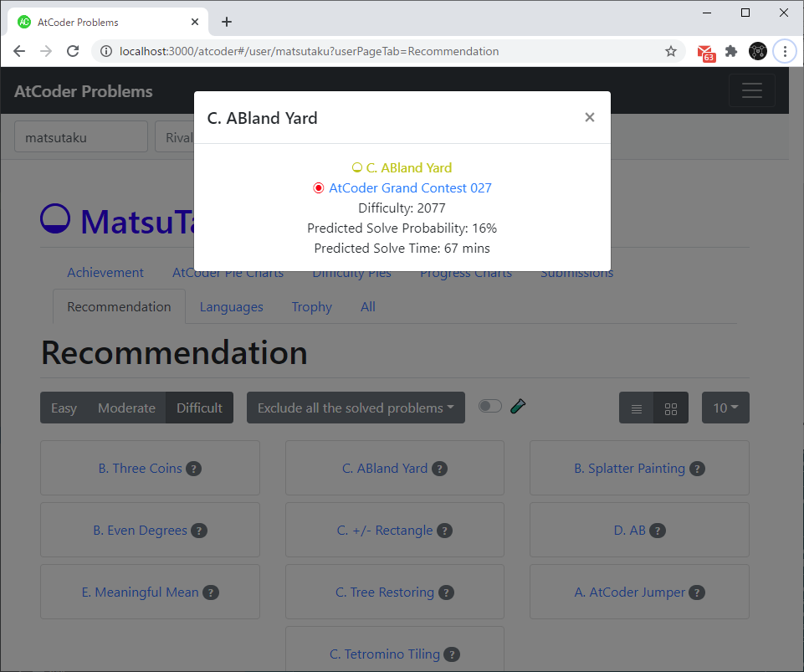Bookmark this page with the star
The width and height of the screenshot is (804, 672).
pos(671,51)
